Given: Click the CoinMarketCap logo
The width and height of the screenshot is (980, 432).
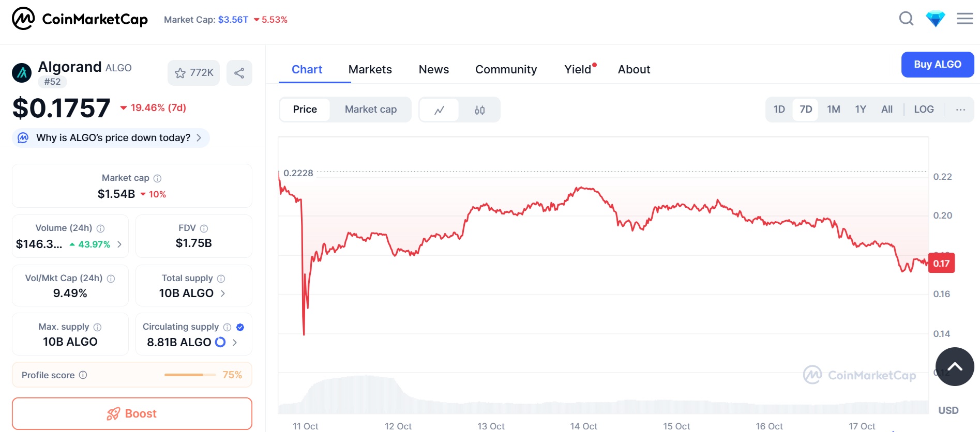Looking at the screenshot, I should (80, 19).
